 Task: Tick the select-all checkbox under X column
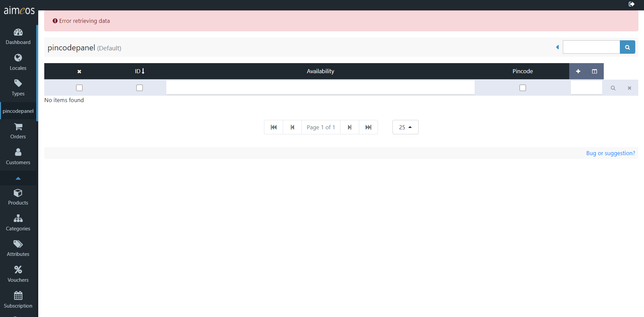79,88
